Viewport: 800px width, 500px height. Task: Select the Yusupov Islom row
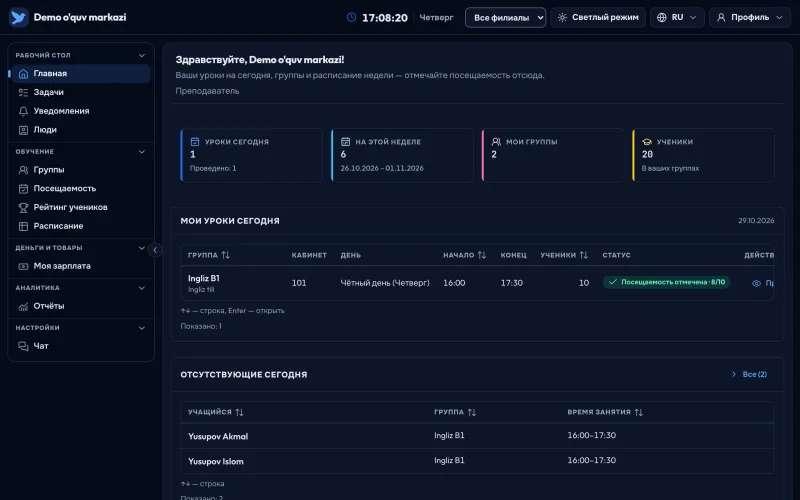(477, 461)
